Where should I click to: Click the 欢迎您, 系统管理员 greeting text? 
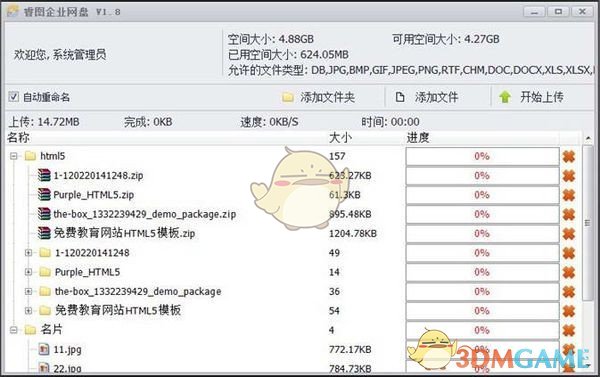tap(60, 55)
